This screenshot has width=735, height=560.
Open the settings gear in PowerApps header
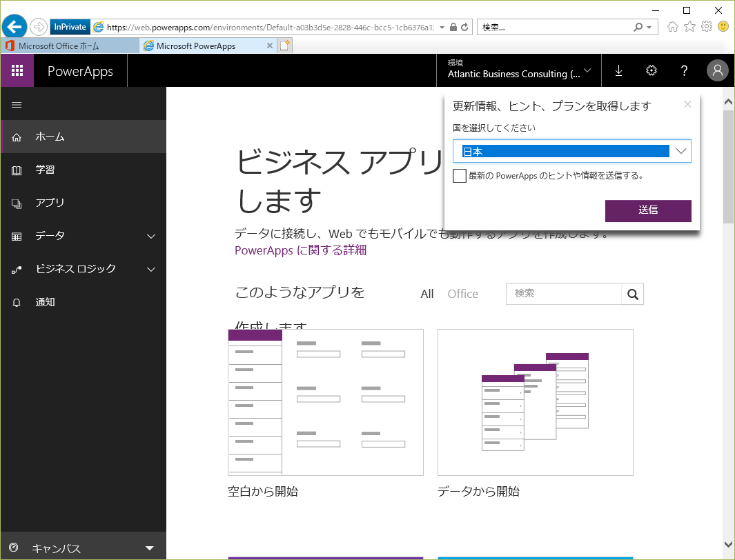pyautogui.click(x=651, y=71)
